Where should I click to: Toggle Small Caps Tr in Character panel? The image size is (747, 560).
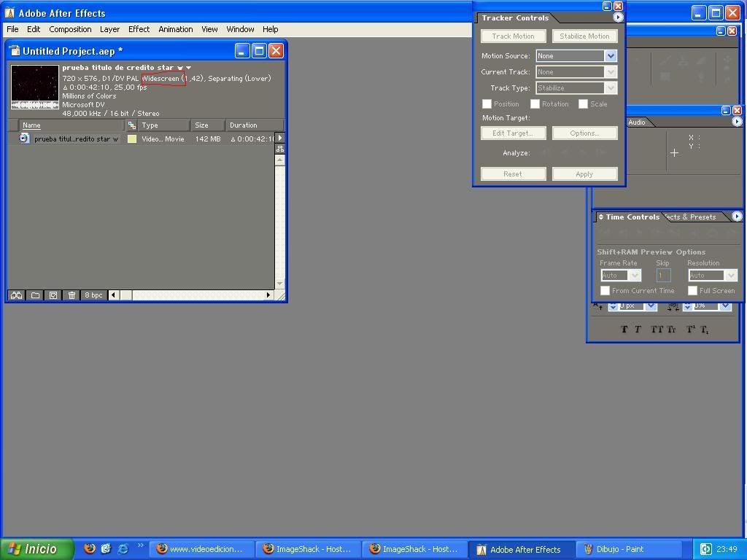click(x=671, y=329)
